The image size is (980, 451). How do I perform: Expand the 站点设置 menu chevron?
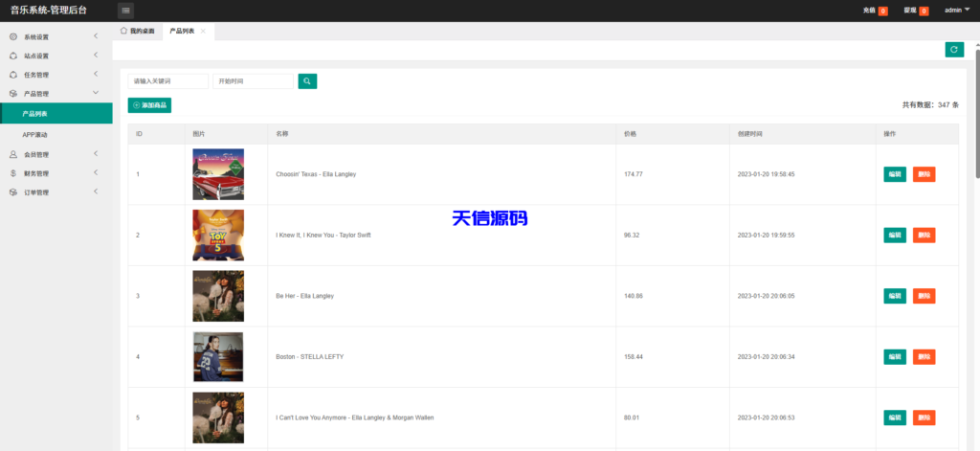(96, 55)
